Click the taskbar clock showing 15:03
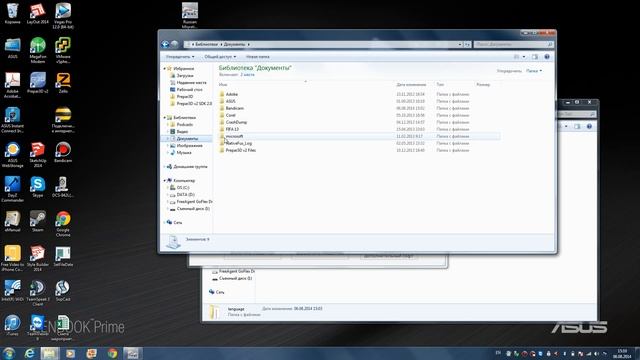This screenshot has width=640, height=360. [x=622, y=353]
